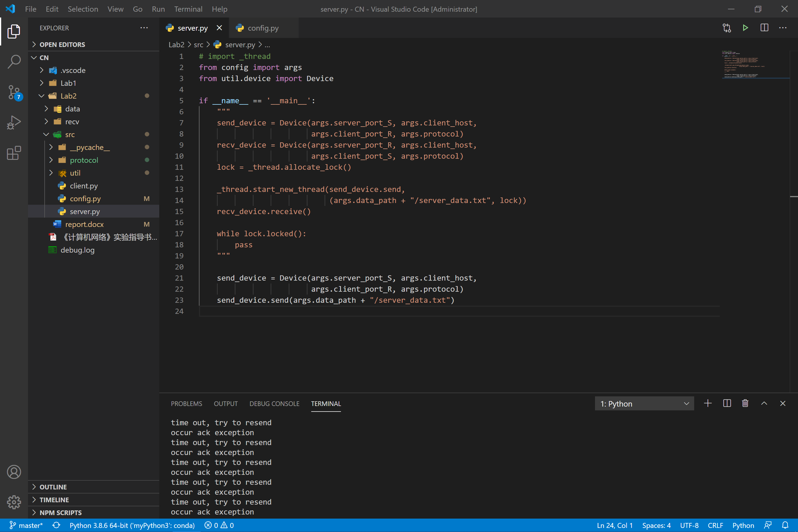Click the master* branch indicator

click(27, 525)
